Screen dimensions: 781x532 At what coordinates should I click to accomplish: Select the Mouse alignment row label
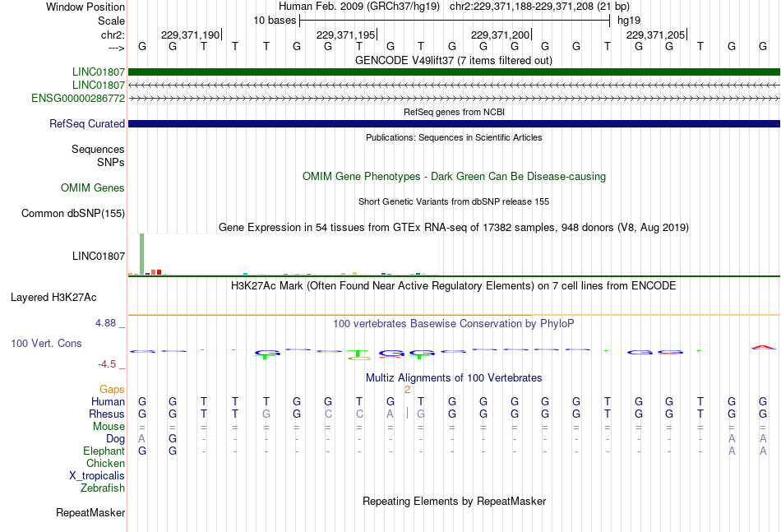[x=109, y=427]
